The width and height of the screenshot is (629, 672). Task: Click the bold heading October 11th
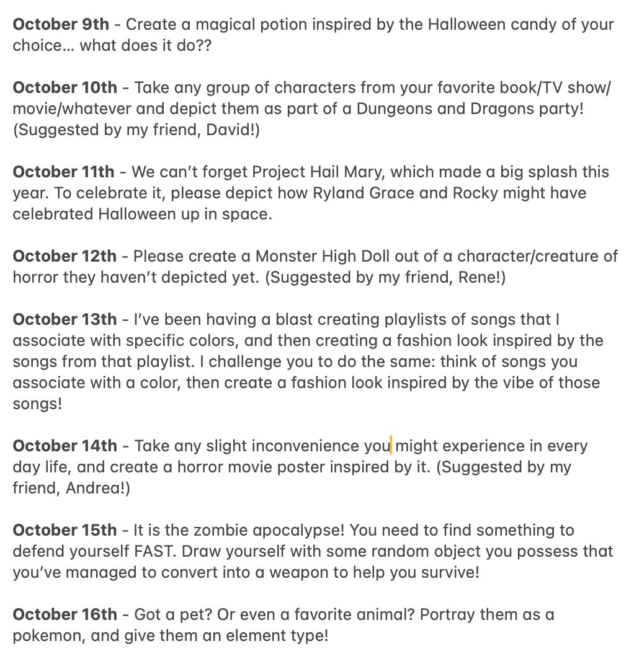(x=63, y=172)
